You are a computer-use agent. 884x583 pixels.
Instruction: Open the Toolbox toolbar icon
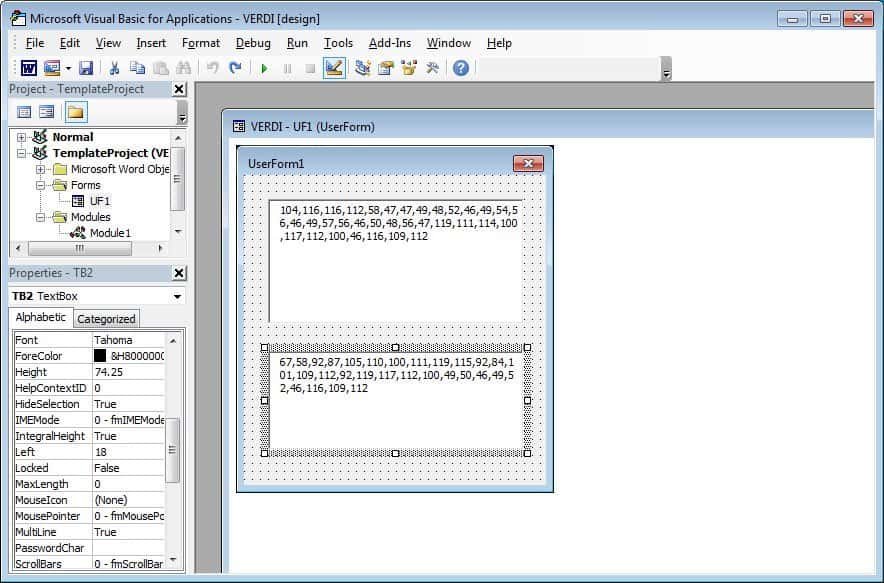(x=432, y=68)
